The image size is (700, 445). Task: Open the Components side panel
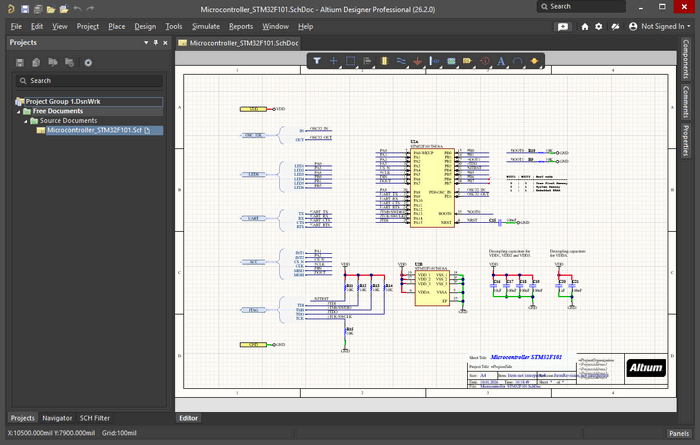tap(686, 59)
